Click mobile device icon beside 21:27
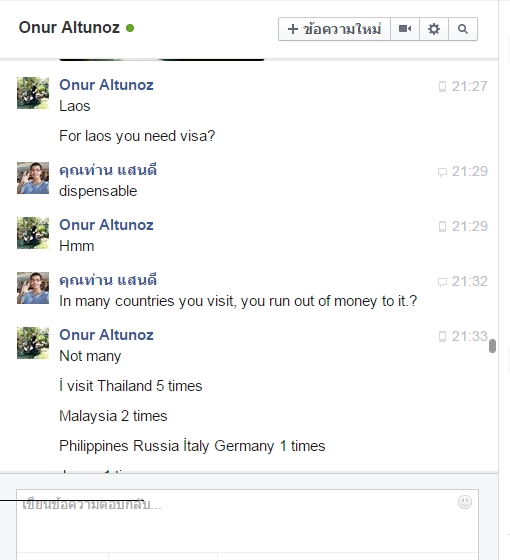Image resolution: width=510 pixels, height=560 pixels. click(442, 86)
